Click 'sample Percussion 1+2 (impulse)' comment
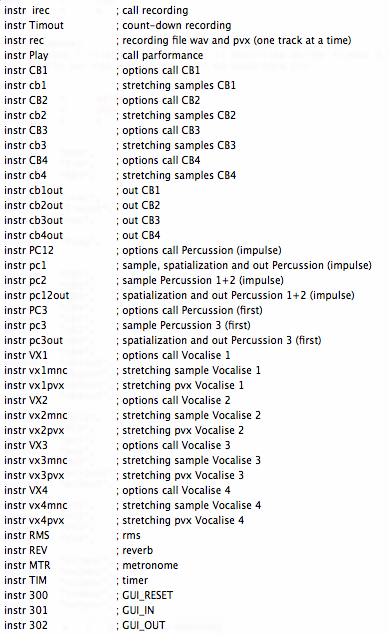The width and height of the screenshot is (389, 635). 203,280
